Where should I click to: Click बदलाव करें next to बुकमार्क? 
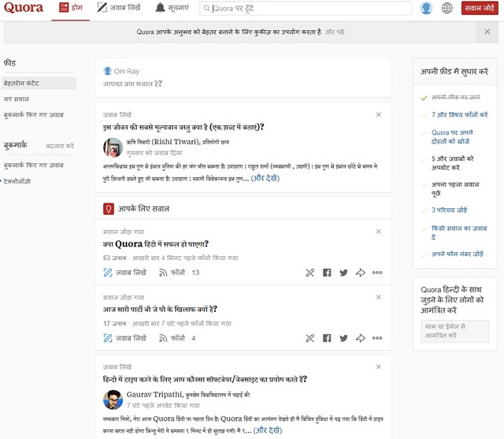coord(60,146)
